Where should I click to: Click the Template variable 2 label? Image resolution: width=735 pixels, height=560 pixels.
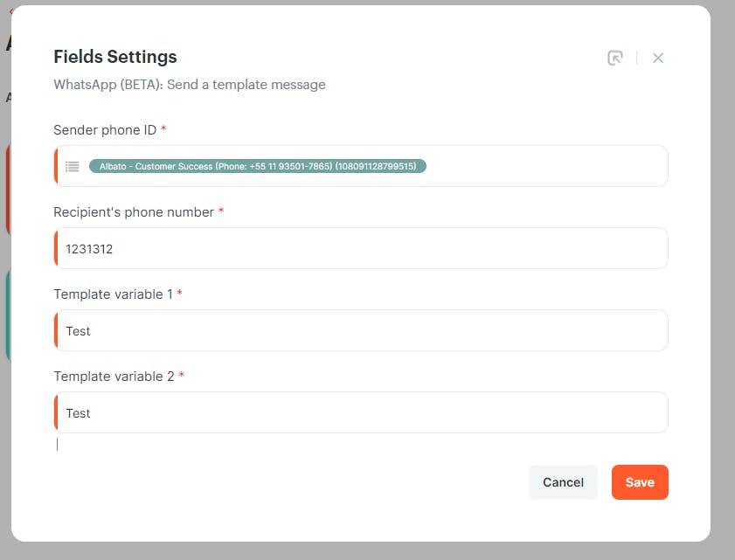tap(114, 377)
